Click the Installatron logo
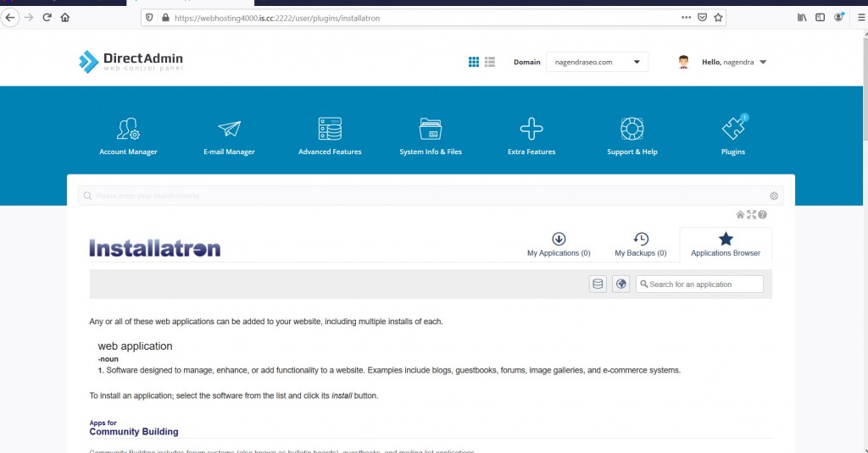This screenshot has width=868, height=453. (155, 248)
